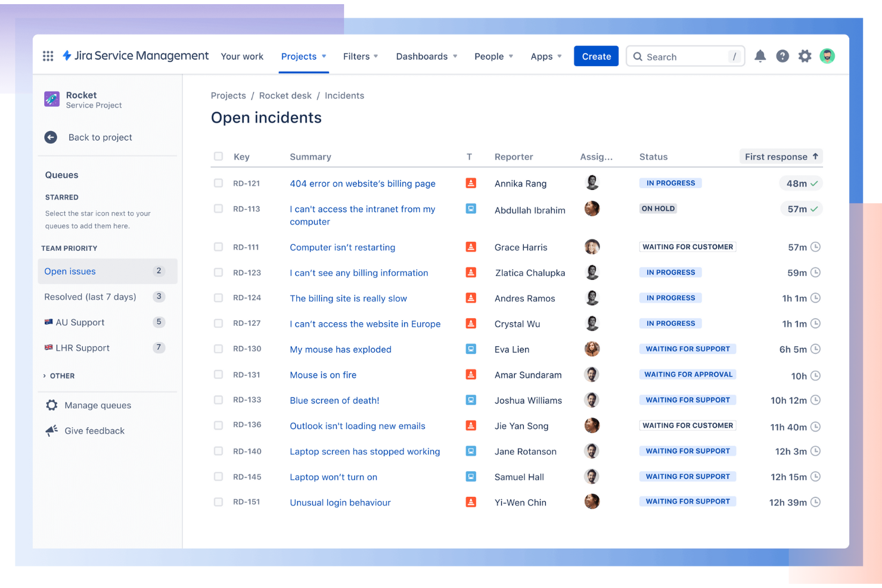Viewport: 882px width, 588px height.
Task: Click the Create button
Action: pyautogui.click(x=596, y=55)
